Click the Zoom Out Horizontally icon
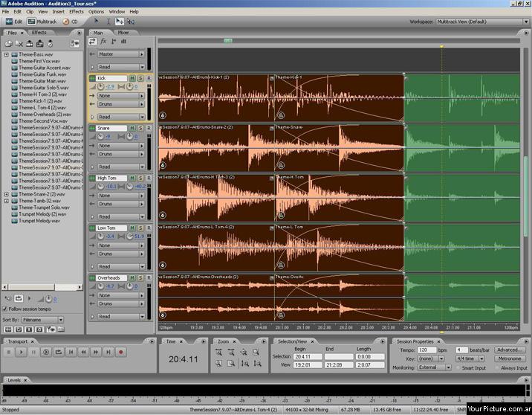Image resolution: width=532 pixels, height=415 pixels. tap(231, 353)
